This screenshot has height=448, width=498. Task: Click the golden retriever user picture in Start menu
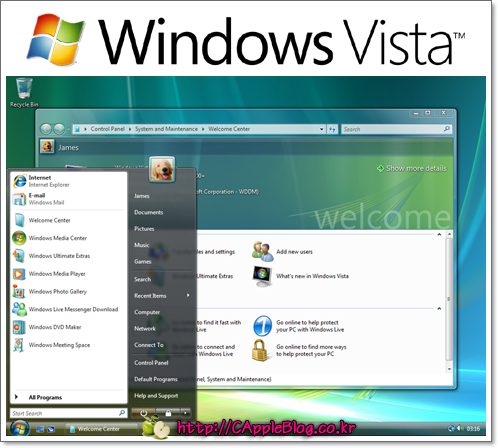162,169
